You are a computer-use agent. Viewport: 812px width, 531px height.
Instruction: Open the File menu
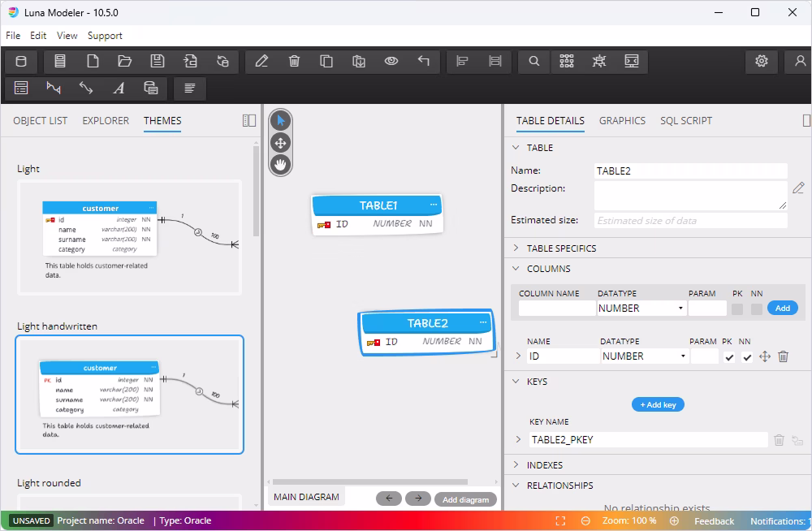click(13, 36)
